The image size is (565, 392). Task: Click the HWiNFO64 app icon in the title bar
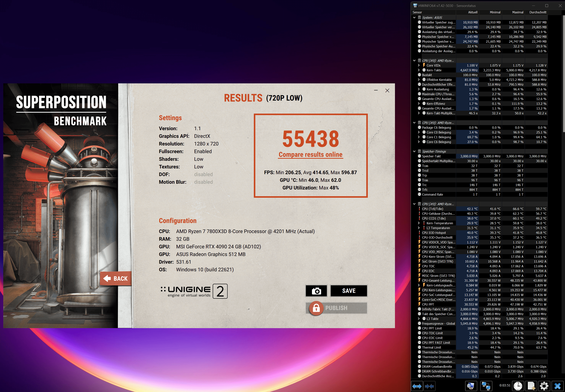coord(415,5)
